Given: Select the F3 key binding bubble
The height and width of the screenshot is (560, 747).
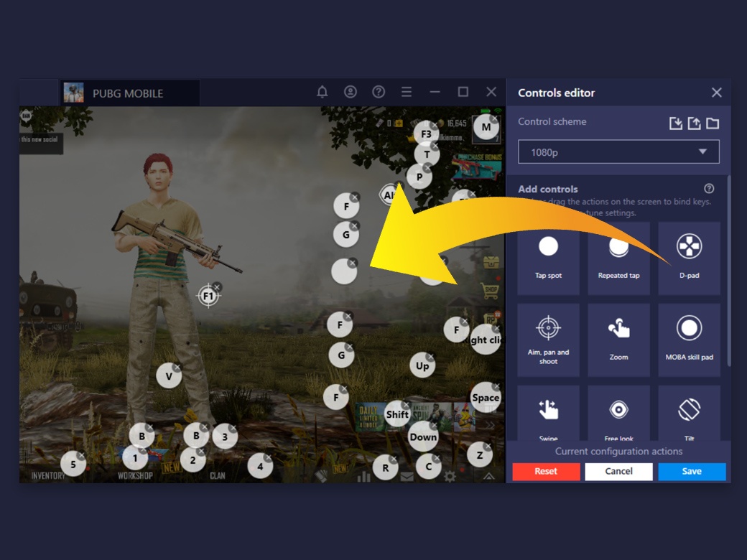Looking at the screenshot, I should coord(426,134).
